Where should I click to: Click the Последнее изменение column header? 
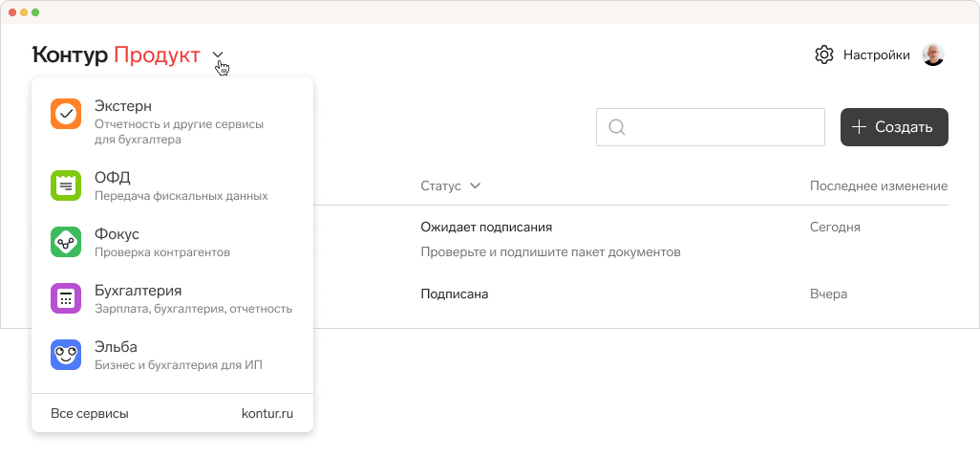[x=879, y=185]
